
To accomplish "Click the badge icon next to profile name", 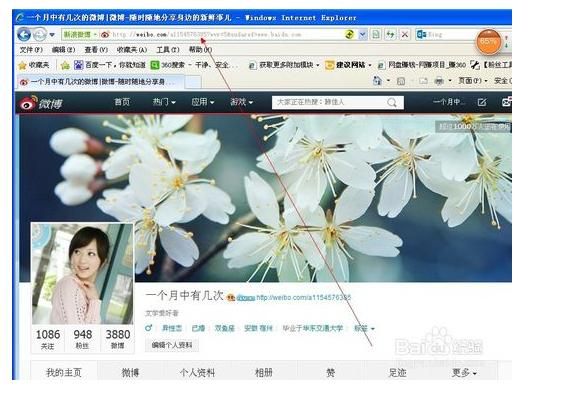I will click(x=231, y=298).
